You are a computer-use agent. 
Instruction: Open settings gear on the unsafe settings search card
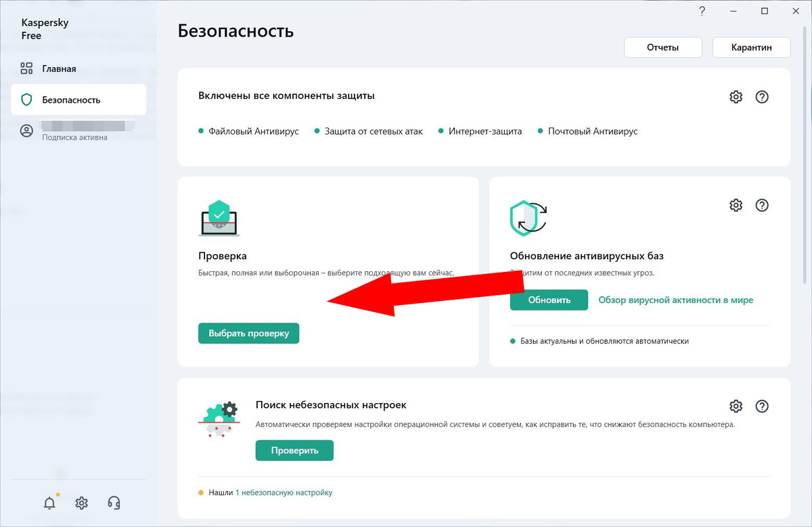[x=736, y=406]
